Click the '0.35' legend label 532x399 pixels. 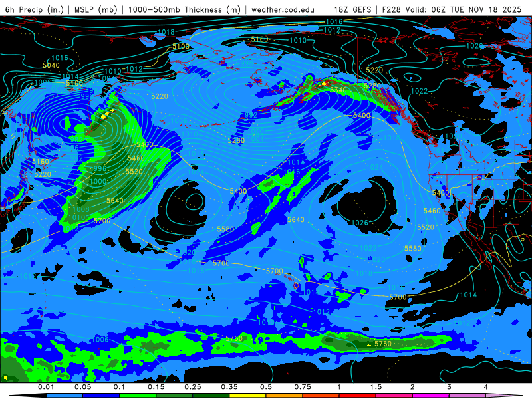[229, 387]
